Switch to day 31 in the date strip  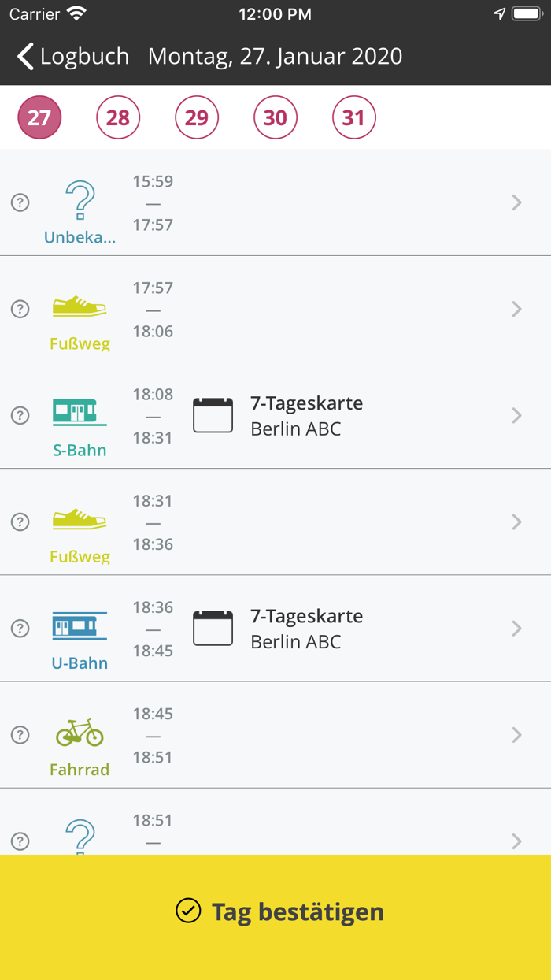(x=353, y=117)
